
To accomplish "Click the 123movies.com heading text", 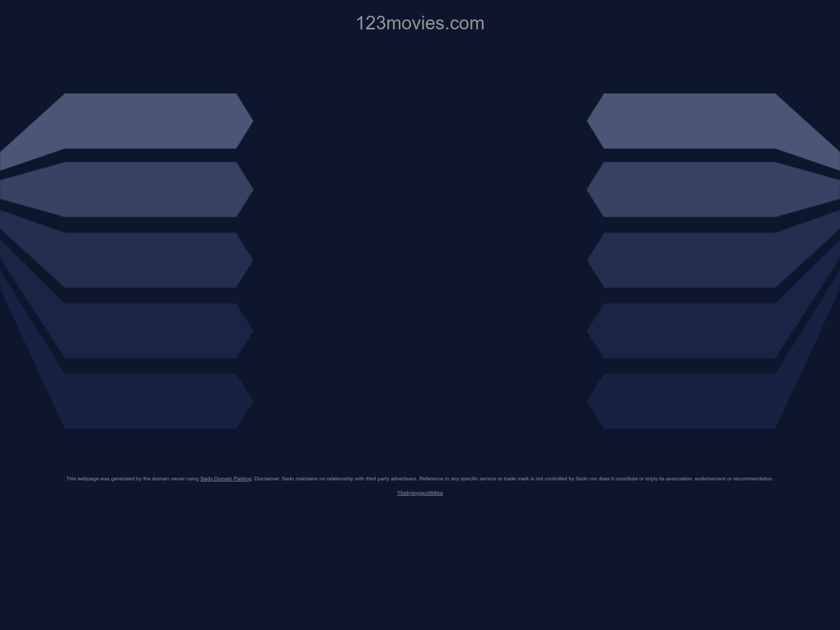I will (x=420, y=23).
